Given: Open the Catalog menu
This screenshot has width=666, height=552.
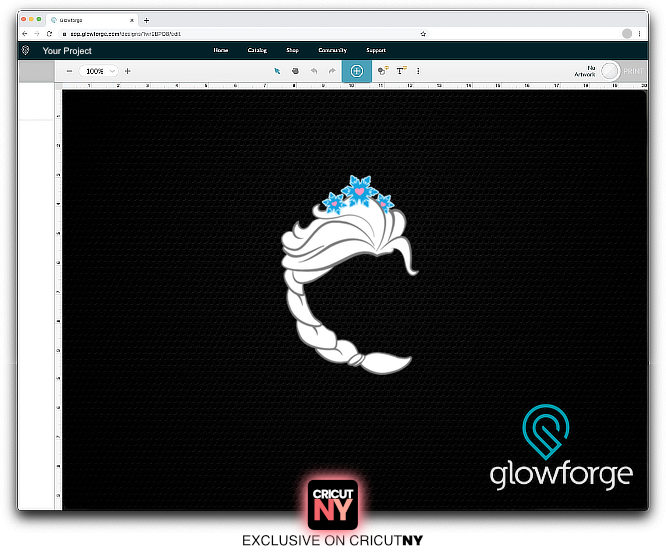Looking at the screenshot, I should pos(257,50).
